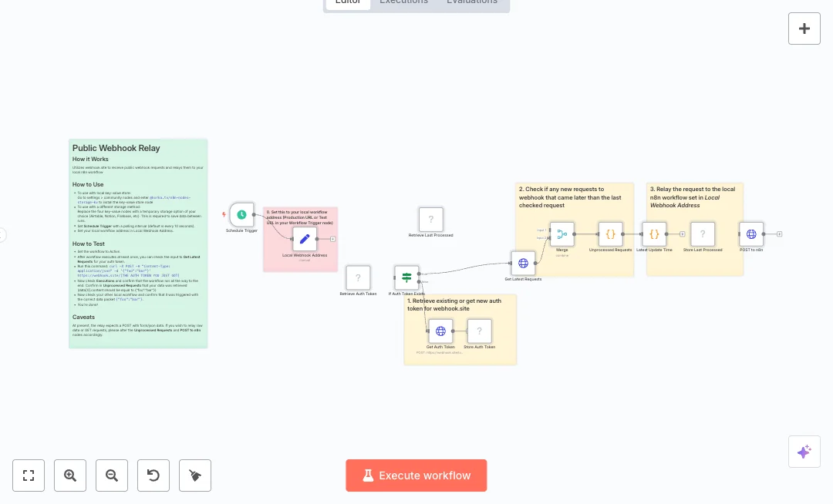Zoom in on the workflow canvas
This screenshot has width=833, height=504.
coord(70,475)
